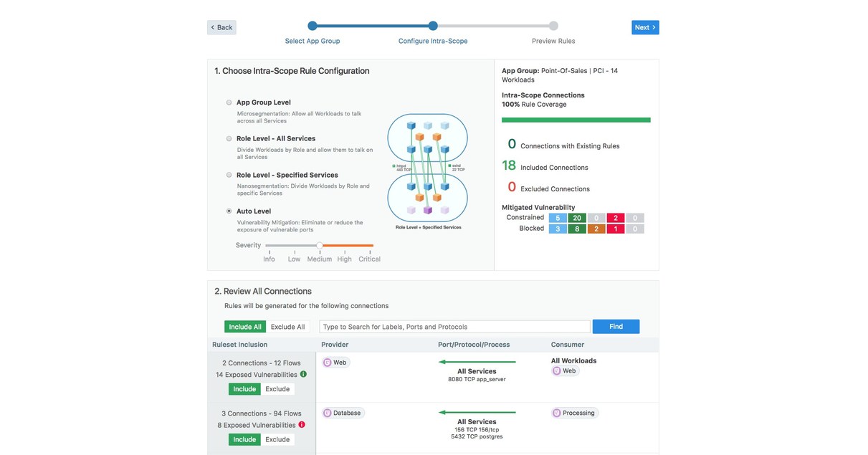Click the Include All button
The width and height of the screenshot is (868, 455).
click(245, 326)
